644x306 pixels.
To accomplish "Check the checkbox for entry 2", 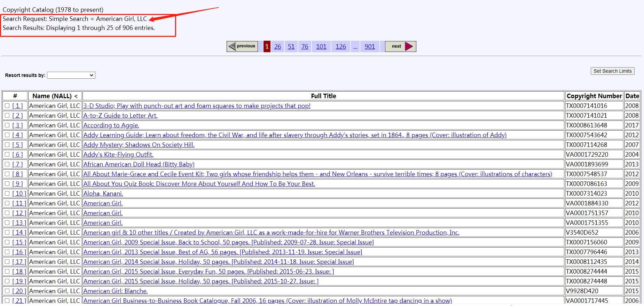I will (x=7, y=116).
